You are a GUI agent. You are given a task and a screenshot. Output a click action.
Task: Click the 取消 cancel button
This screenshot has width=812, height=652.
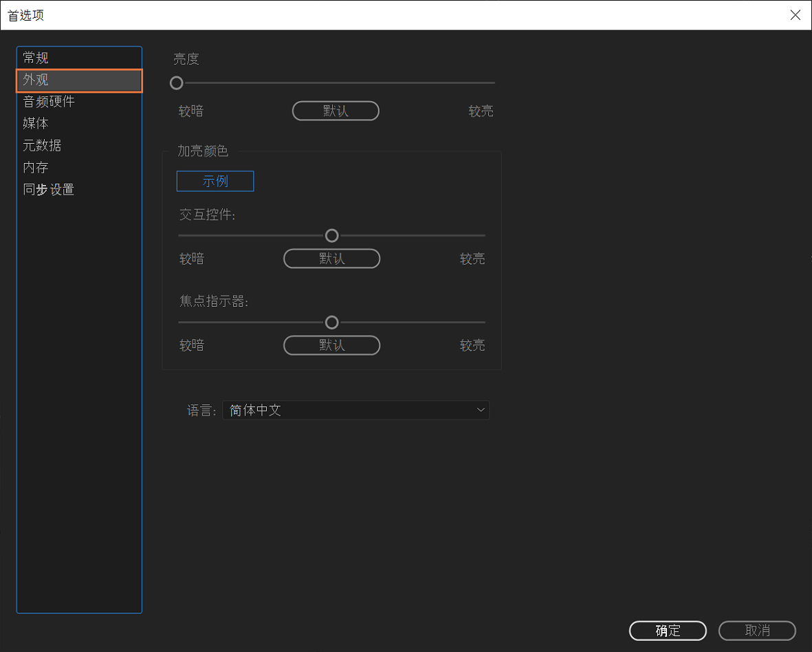757,631
